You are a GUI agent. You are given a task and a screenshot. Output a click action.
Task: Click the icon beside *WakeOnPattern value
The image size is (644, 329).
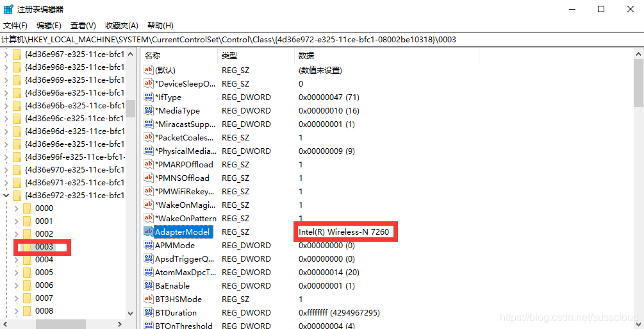pyautogui.click(x=148, y=218)
